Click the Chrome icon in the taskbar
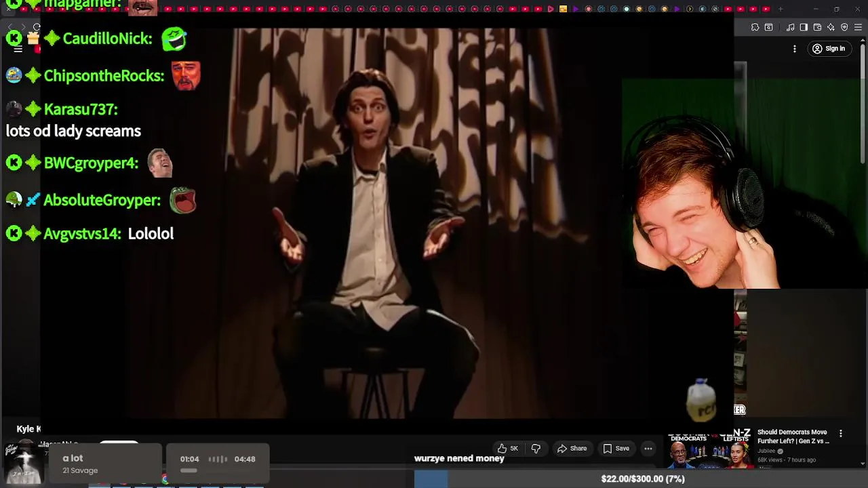This screenshot has width=868, height=488. pos(165,480)
